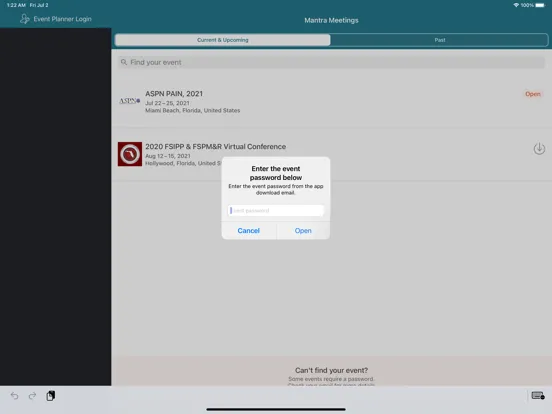Click the event password input field
Image resolution: width=552 pixels, height=414 pixels.
(276, 211)
